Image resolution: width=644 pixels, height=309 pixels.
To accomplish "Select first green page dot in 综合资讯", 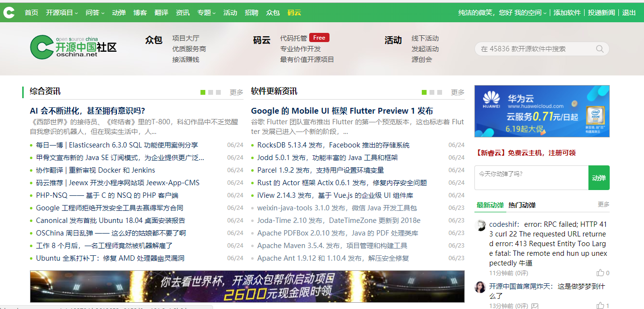I will tap(203, 92).
